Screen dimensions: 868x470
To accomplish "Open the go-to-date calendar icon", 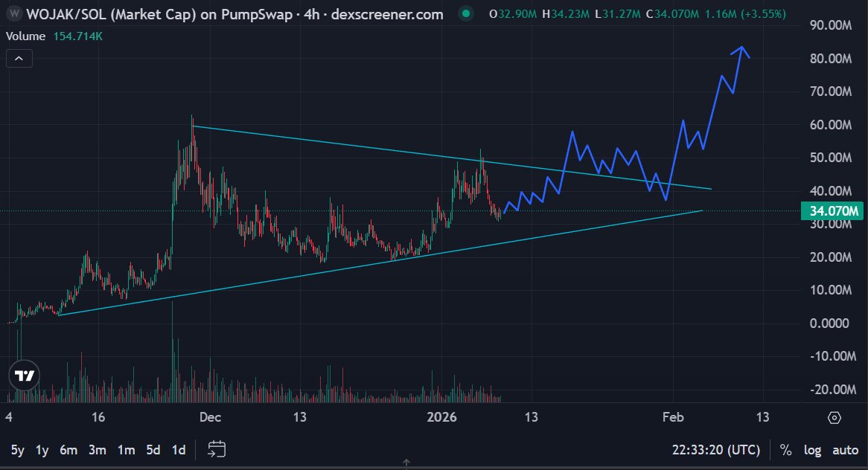I will [217, 449].
